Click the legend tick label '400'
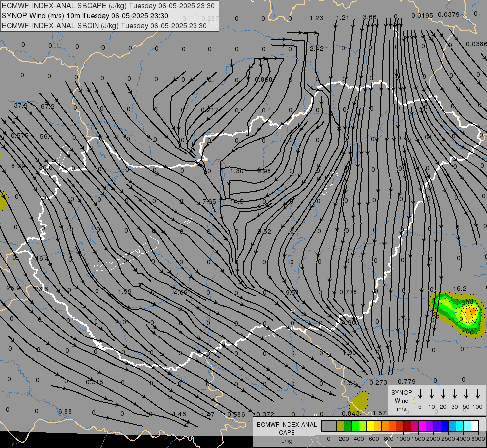 point(359,439)
